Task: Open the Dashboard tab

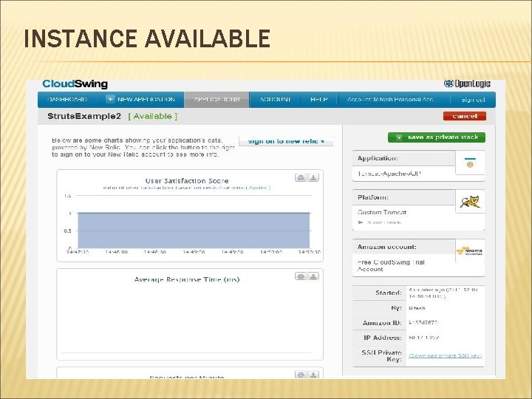Action: click(67, 100)
